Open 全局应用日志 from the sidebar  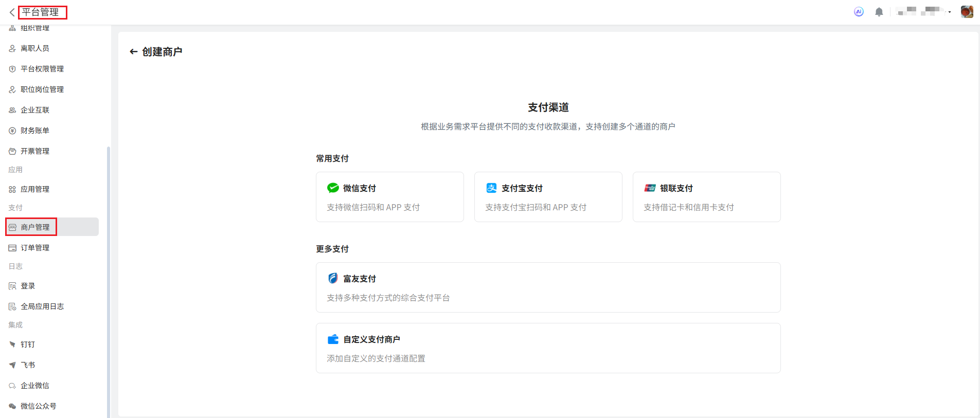coord(42,306)
